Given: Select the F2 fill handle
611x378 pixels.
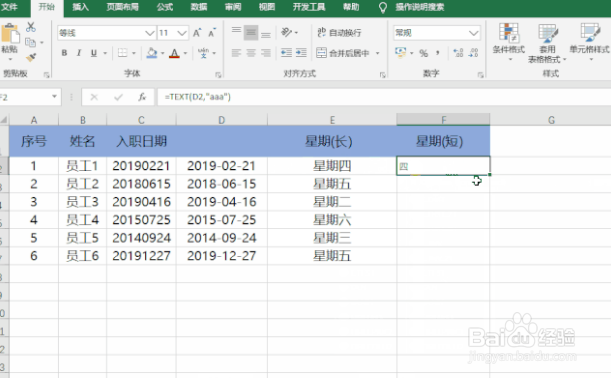Looking at the screenshot, I should (489, 175).
